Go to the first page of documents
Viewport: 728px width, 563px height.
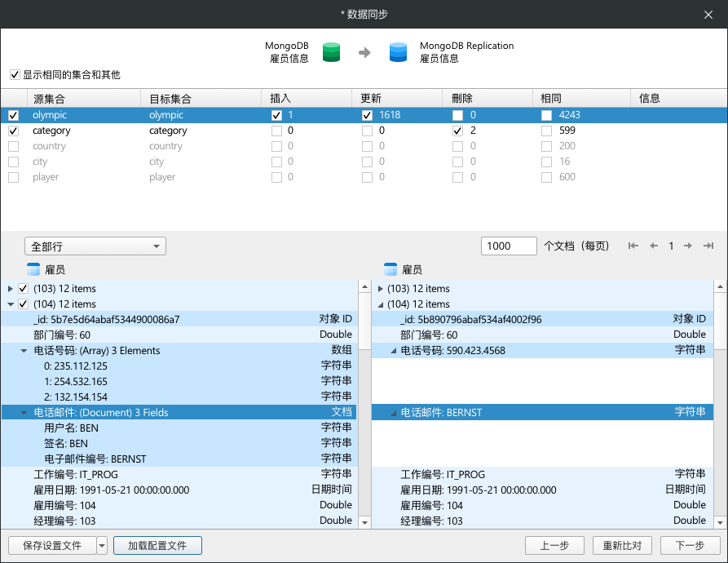click(x=633, y=246)
